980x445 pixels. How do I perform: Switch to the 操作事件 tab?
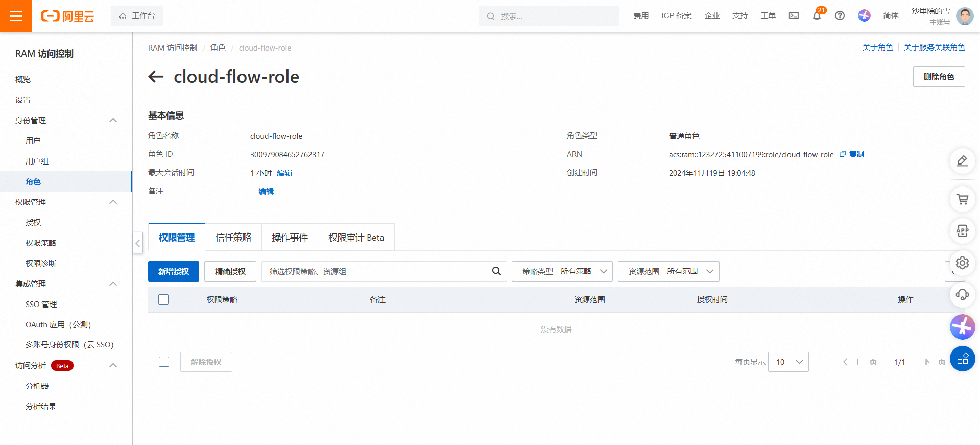[290, 237]
